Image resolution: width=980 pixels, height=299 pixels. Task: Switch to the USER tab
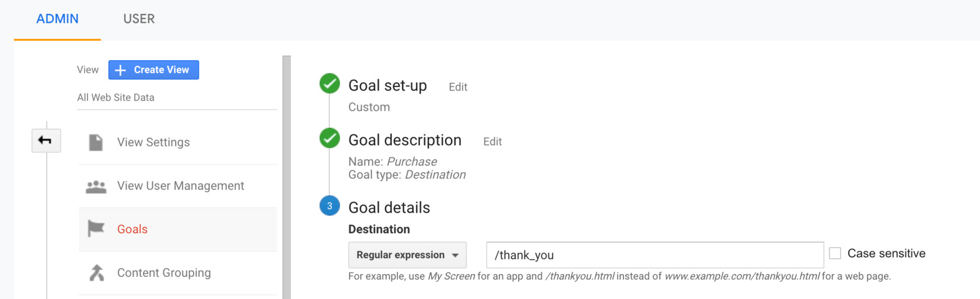pyautogui.click(x=139, y=19)
